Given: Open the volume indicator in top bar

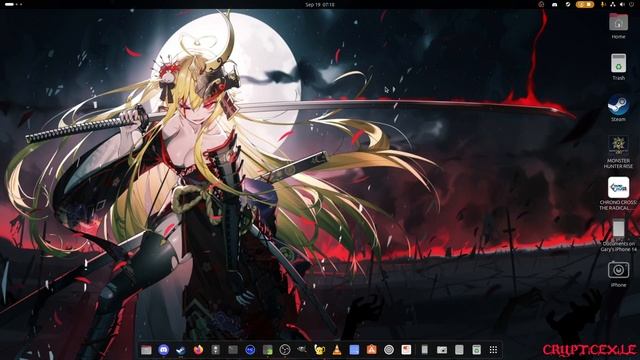Looking at the screenshot, I should point(622,4).
